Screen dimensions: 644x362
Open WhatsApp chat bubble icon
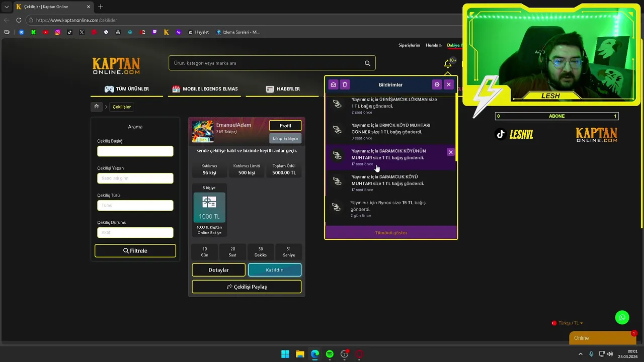click(622, 317)
